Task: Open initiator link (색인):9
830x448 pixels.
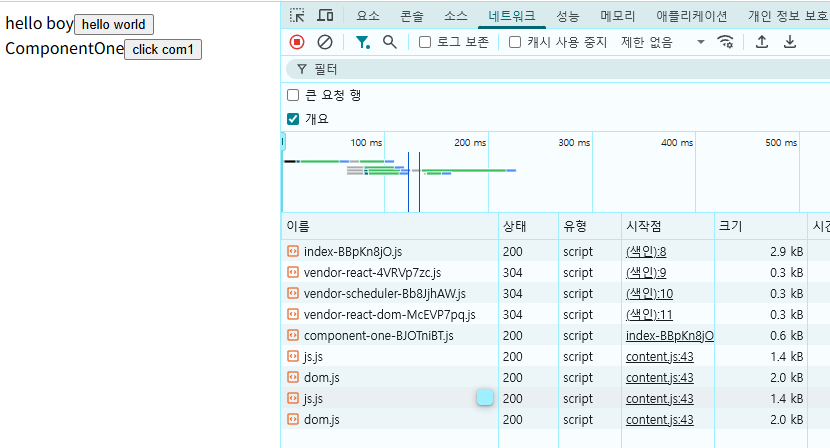Action: tap(646, 273)
